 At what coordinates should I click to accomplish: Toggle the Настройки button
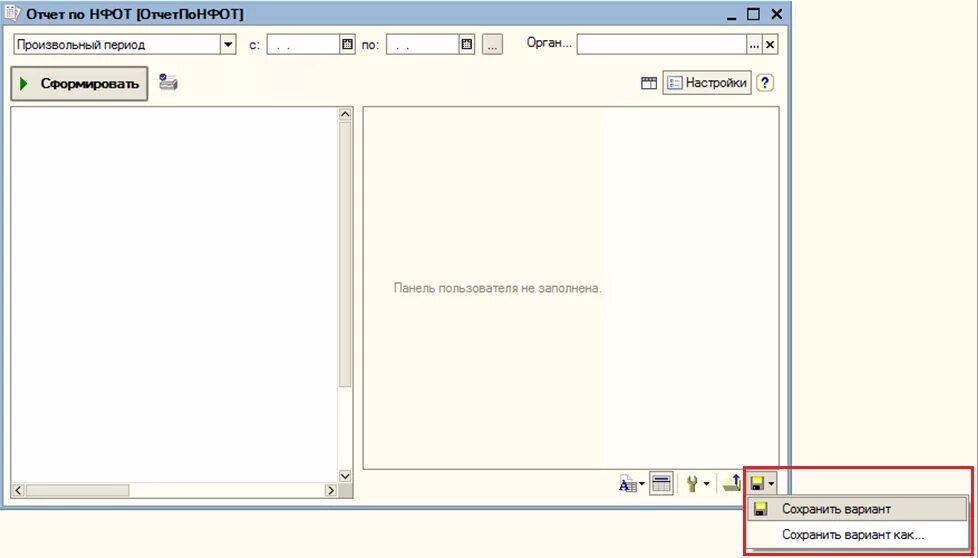(707, 83)
